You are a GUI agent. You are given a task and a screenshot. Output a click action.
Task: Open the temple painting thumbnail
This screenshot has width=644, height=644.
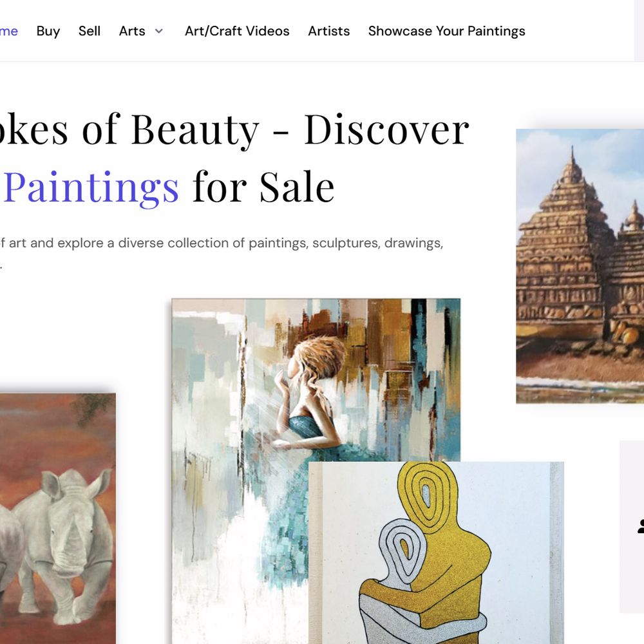tap(580, 266)
